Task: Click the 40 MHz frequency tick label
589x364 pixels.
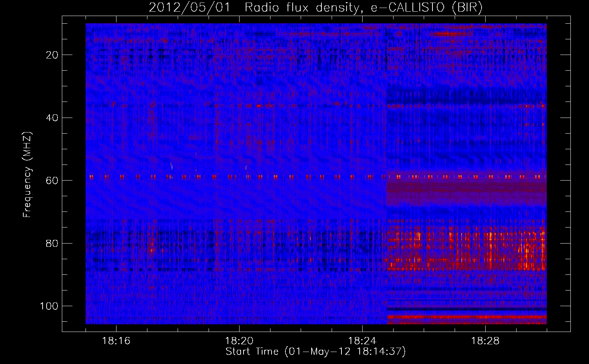Action: coord(52,118)
